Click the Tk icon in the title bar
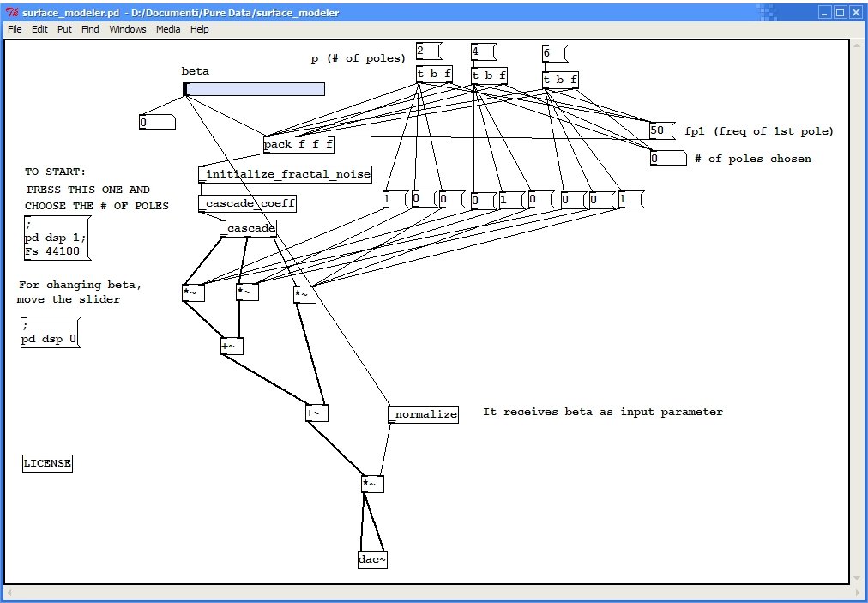868x603 pixels. click(12, 12)
